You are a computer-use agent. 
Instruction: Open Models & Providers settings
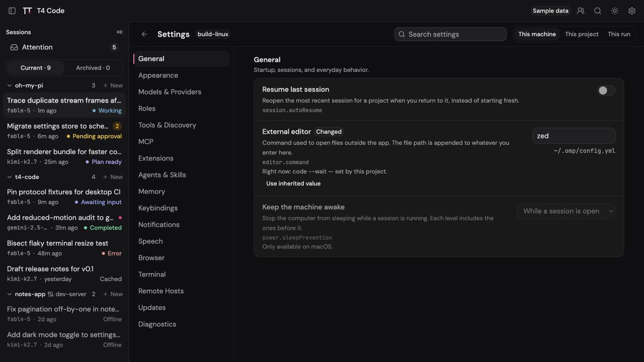(x=181, y=92)
